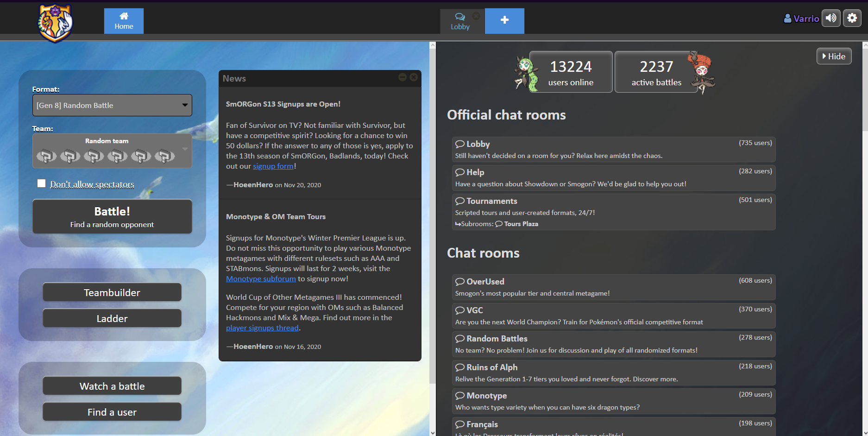Viewport: 868px width, 436px height.
Task: Click the last random team Pokemon slot icon
Action: click(164, 156)
